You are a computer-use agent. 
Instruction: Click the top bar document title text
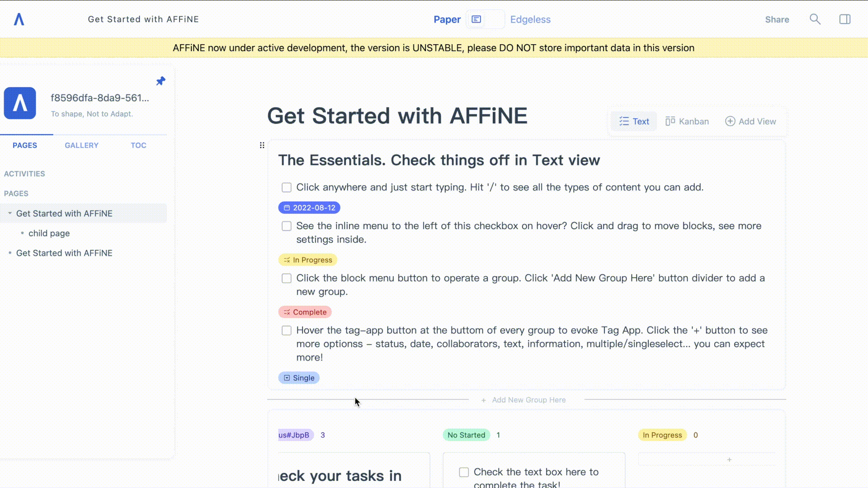click(x=143, y=19)
